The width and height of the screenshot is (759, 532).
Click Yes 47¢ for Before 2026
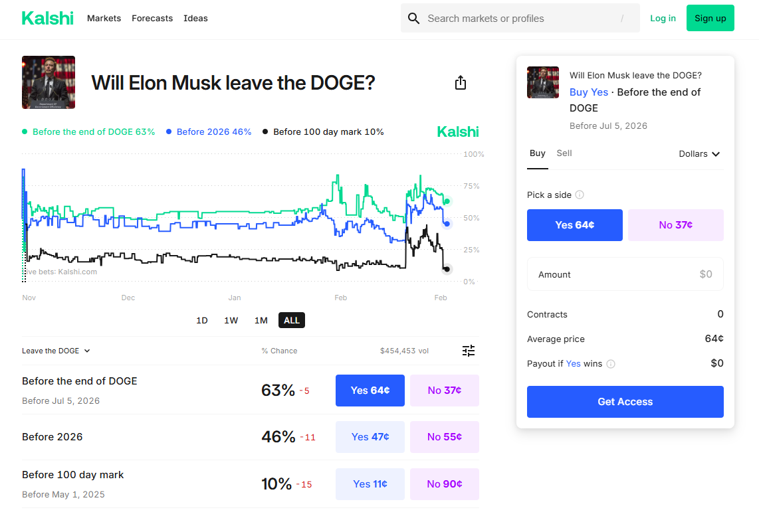370,437
